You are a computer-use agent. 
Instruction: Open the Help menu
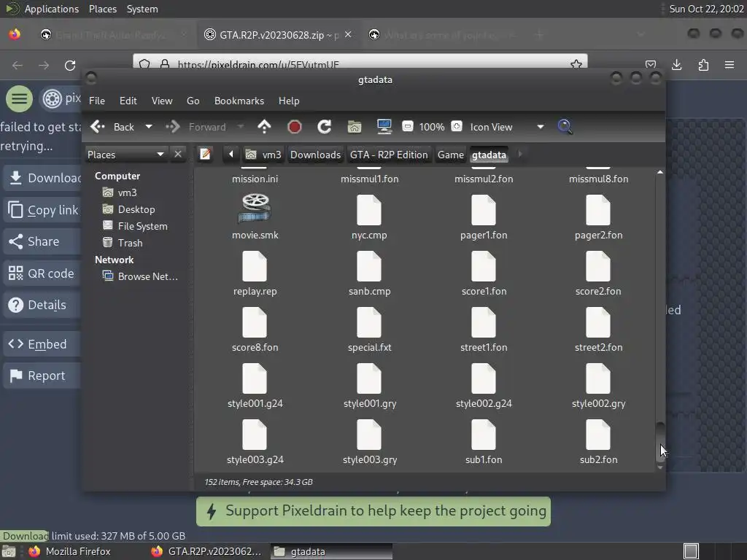pos(289,101)
